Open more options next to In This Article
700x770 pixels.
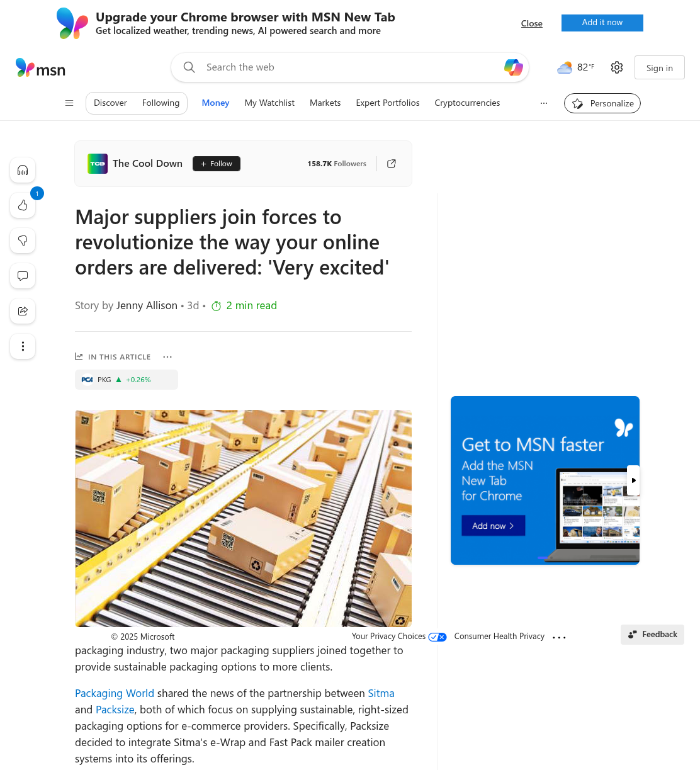167,357
